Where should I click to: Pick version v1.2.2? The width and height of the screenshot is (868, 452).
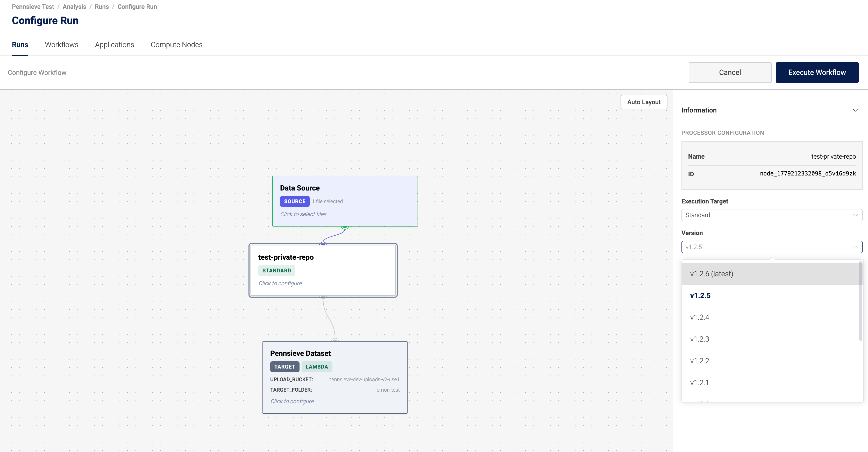click(770, 361)
